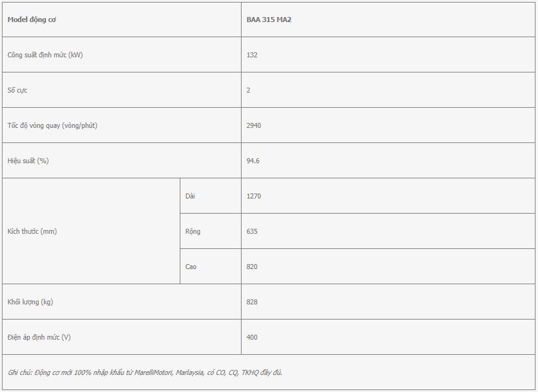Click the 'Rộng' dimension sub-label
The height and width of the screenshot is (392, 538).
(x=192, y=231)
